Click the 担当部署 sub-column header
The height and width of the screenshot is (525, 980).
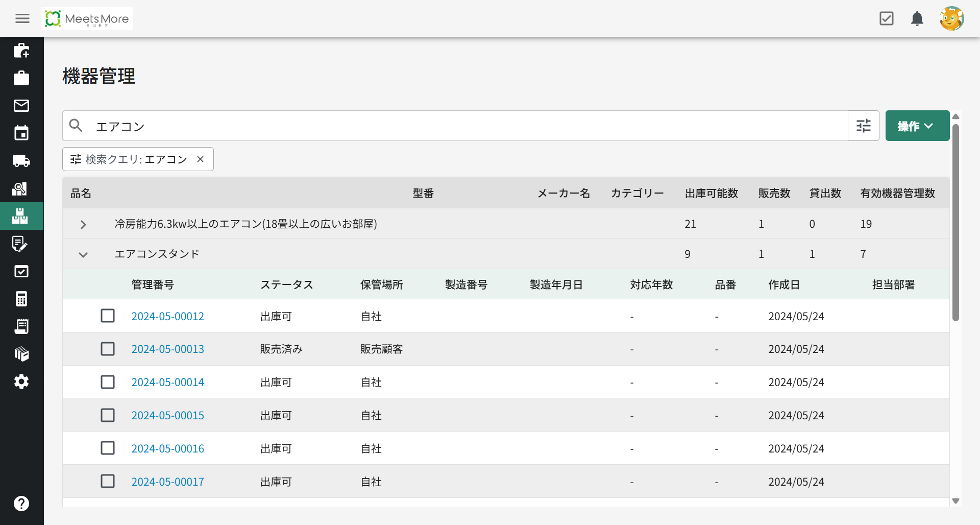click(x=893, y=284)
